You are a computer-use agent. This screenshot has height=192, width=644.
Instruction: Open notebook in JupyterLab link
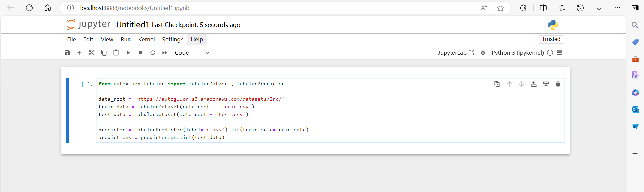pos(456,53)
